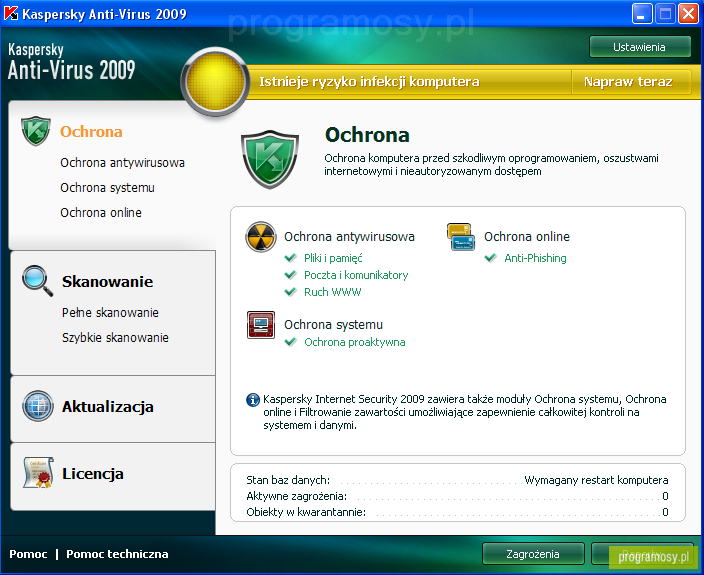The height and width of the screenshot is (575, 704).
Task: Click the Wymagany restart komputera status text
Action: pos(596,480)
